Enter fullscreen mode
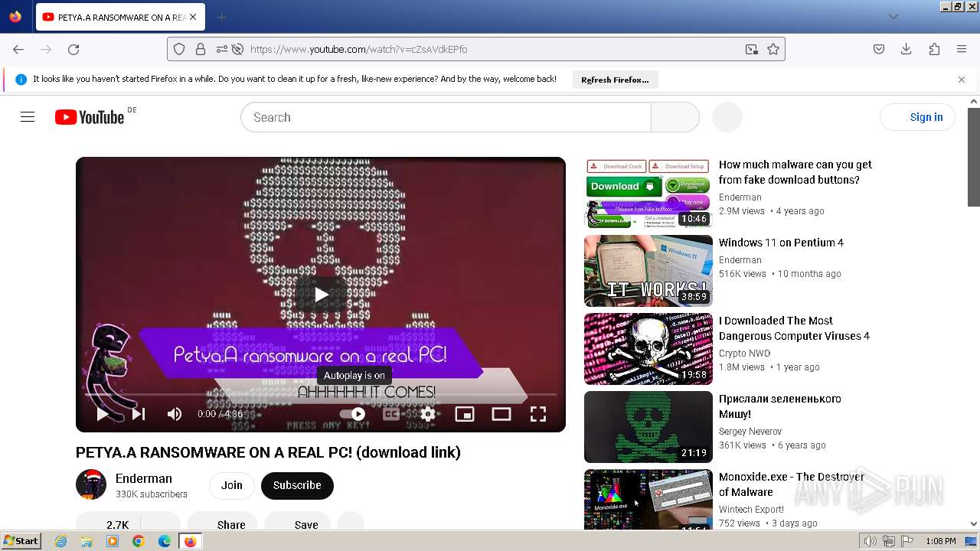Viewport: 980px width, 551px height. coord(538,414)
